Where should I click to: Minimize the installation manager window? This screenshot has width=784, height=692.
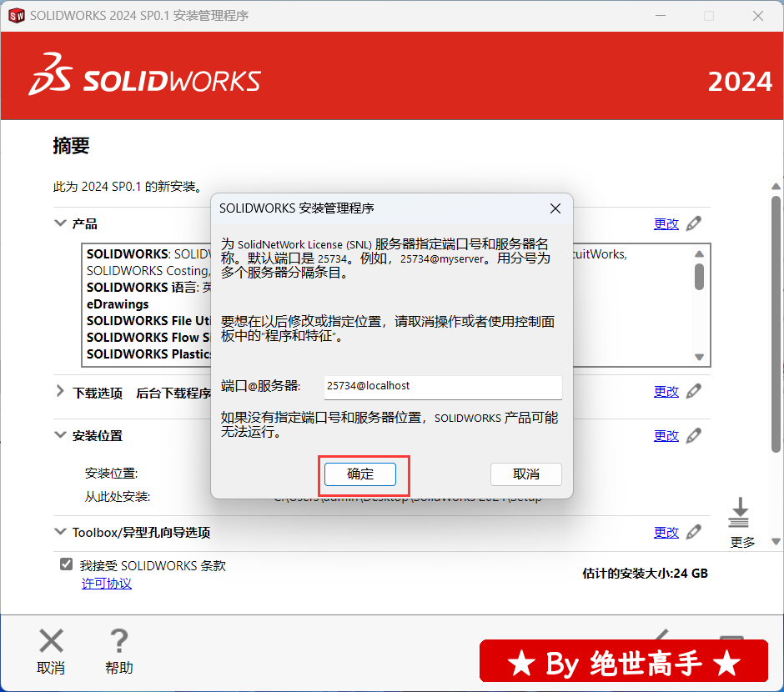pyautogui.click(x=661, y=16)
